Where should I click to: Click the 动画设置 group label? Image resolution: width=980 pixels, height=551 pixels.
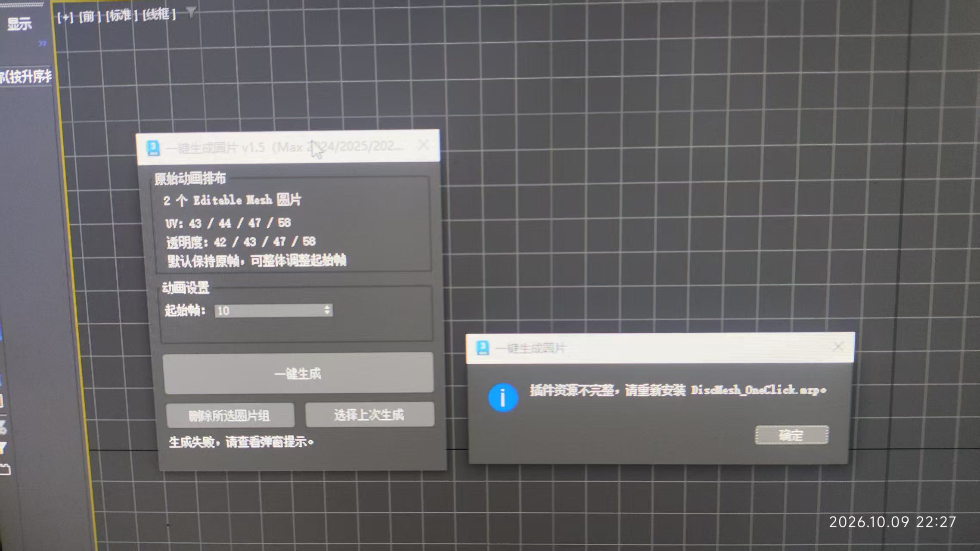click(x=186, y=288)
